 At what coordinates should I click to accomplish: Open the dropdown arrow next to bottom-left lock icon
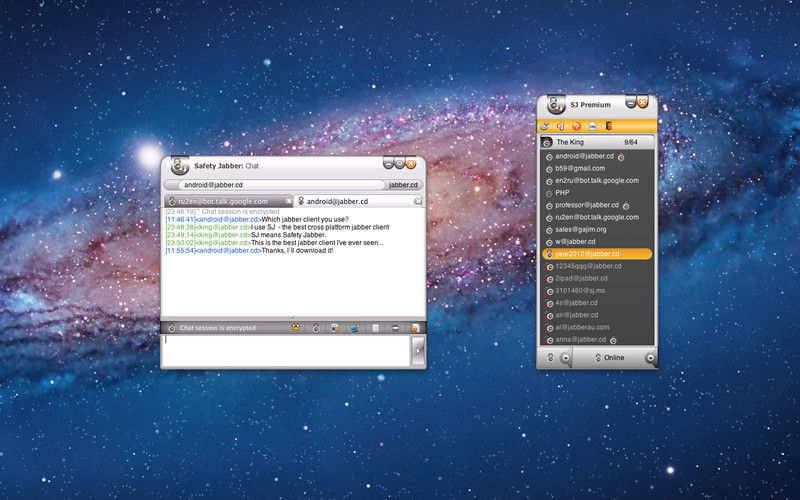tap(565, 358)
